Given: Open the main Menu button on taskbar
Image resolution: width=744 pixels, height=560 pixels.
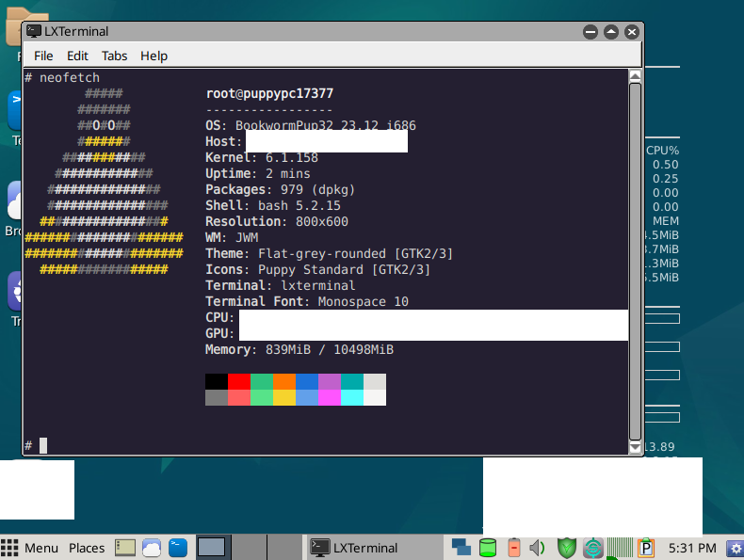Looking at the screenshot, I should [x=30, y=548].
